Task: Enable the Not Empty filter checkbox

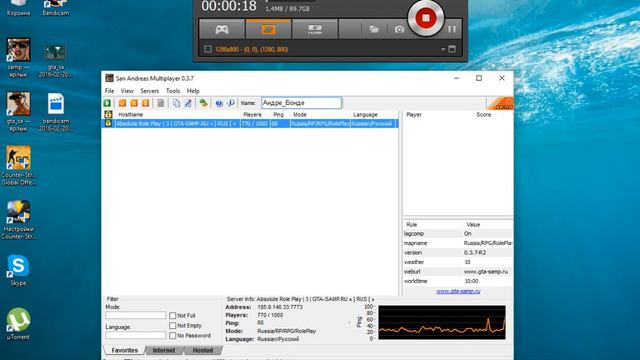Action: click(173, 325)
